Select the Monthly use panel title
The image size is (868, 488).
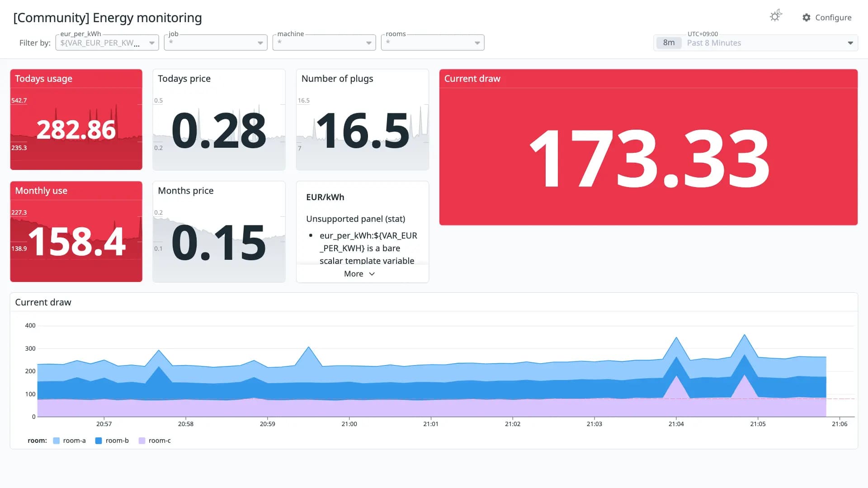(41, 191)
